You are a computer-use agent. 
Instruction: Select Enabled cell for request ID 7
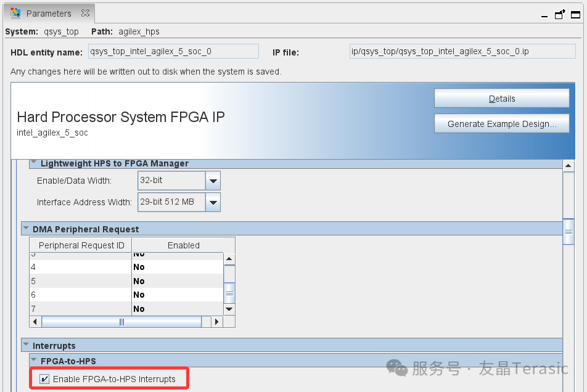pos(178,309)
